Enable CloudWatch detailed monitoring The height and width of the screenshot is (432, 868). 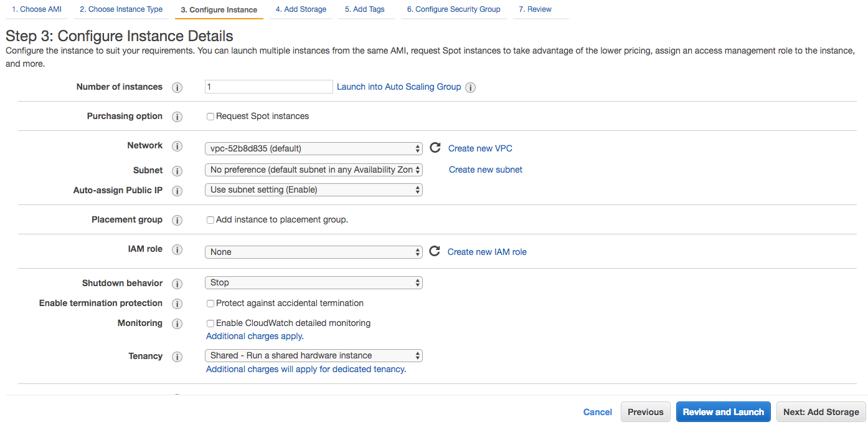210,323
